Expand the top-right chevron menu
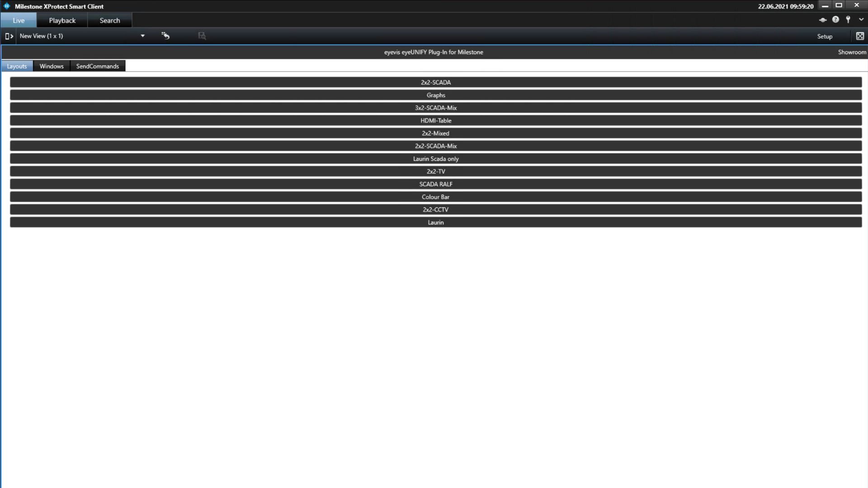The image size is (868, 488). coord(861,19)
